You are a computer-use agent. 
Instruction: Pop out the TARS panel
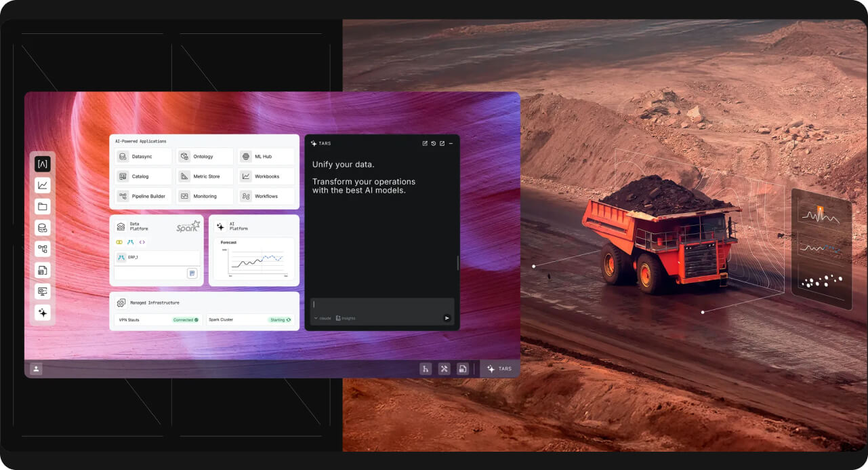click(x=442, y=144)
